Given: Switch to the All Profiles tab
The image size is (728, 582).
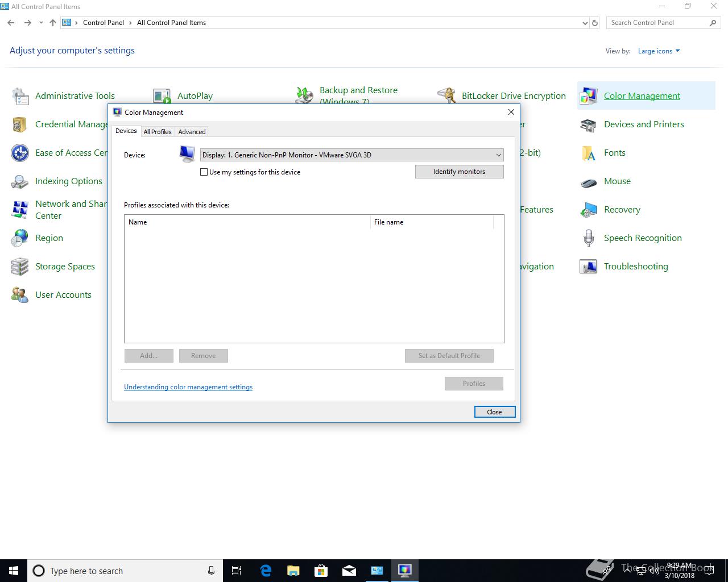Looking at the screenshot, I should pos(158,131).
